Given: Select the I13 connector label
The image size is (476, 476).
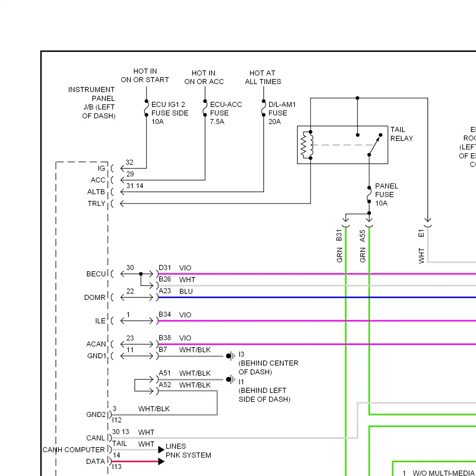Looking at the screenshot, I should pyautogui.click(x=117, y=466).
